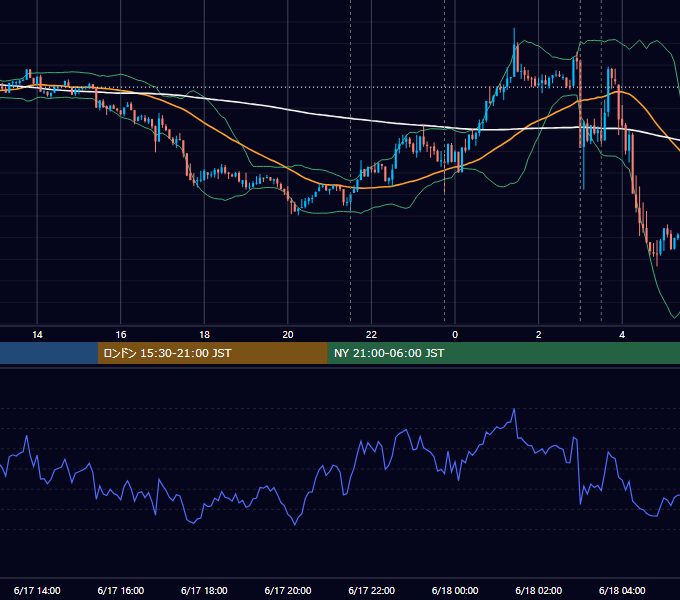Viewport: 680px width, 600px height.
Task: Click the hour label 2 on price chart axis
Action: [x=539, y=335]
